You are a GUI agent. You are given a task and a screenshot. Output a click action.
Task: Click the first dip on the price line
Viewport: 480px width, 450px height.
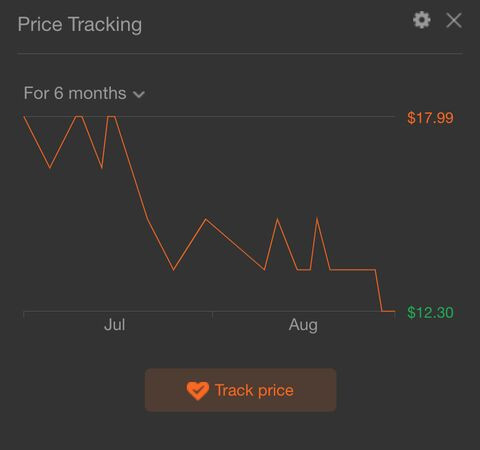click(x=50, y=168)
